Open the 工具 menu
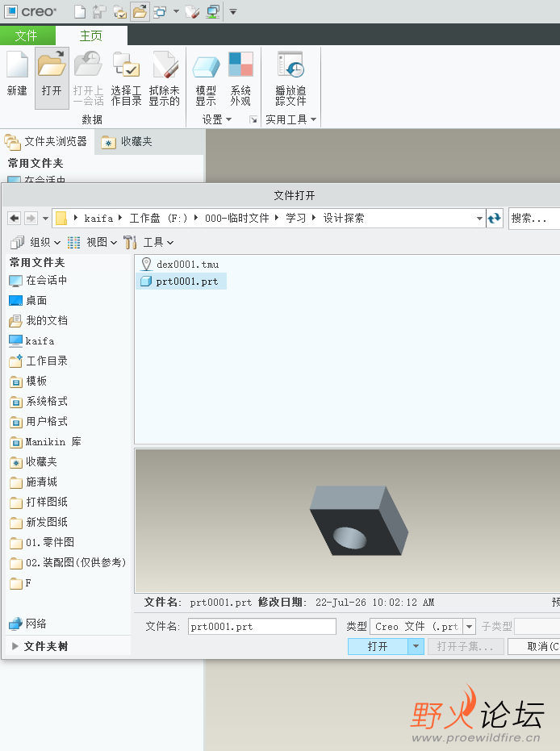 [148, 242]
